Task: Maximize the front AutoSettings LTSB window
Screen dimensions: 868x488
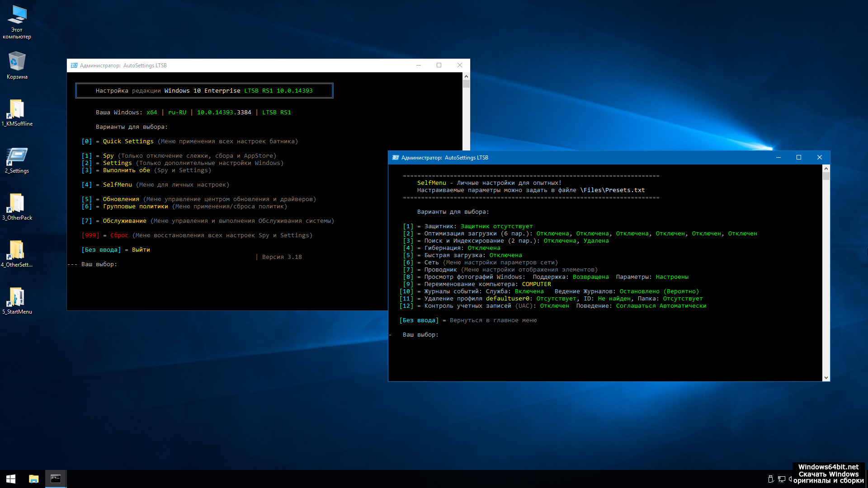Action: tap(799, 157)
